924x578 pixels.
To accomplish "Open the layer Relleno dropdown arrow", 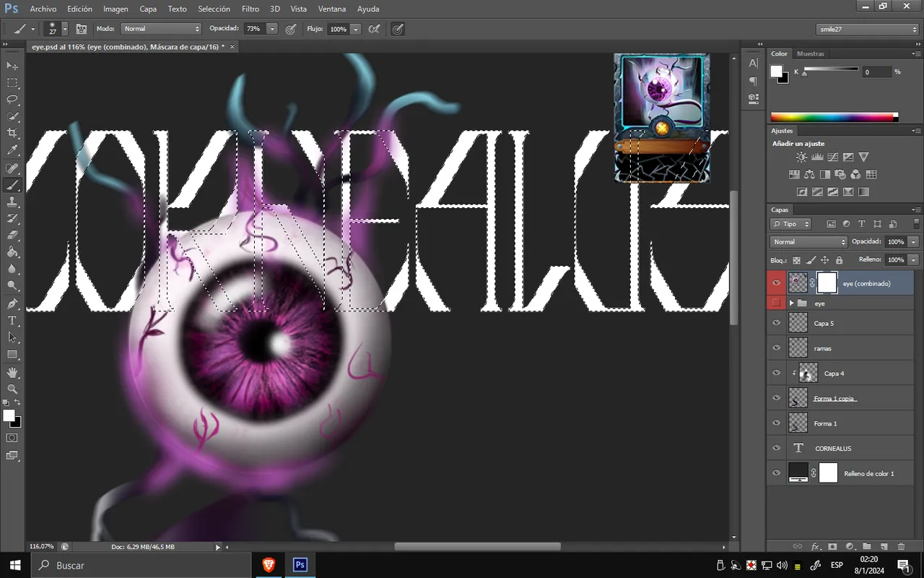I will (x=914, y=259).
